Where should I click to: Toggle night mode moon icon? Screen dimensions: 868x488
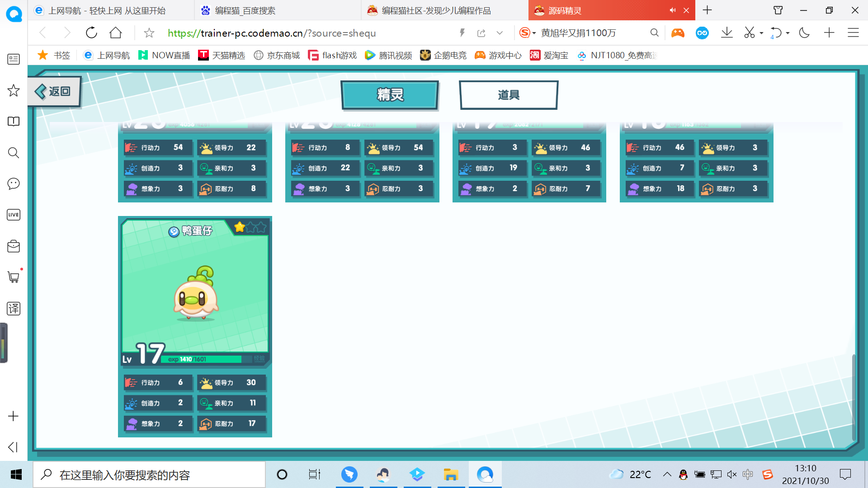804,33
